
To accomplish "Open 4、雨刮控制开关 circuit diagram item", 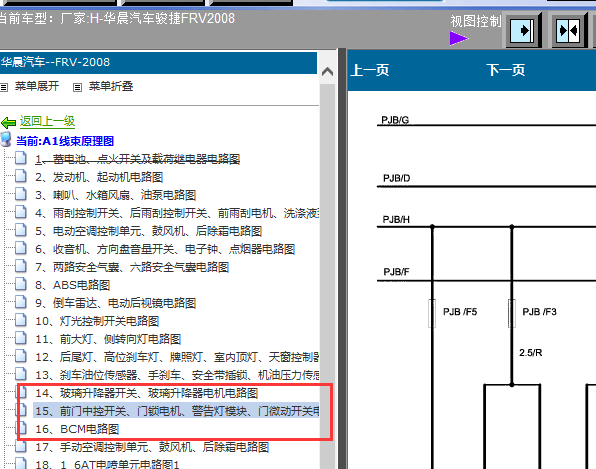I will pyautogui.click(x=177, y=213).
